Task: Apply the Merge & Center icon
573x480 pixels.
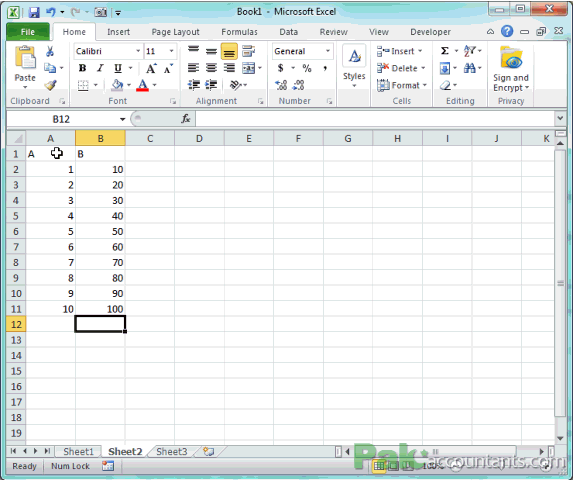Action: (249, 68)
